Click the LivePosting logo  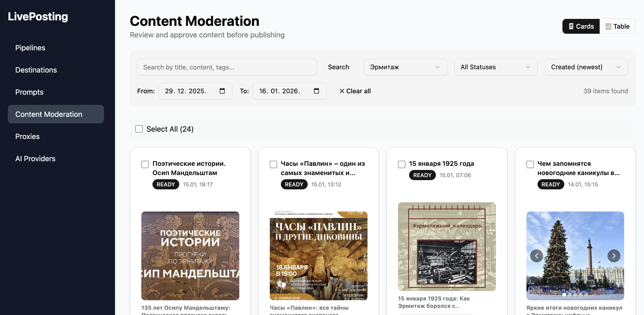[38, 16]
